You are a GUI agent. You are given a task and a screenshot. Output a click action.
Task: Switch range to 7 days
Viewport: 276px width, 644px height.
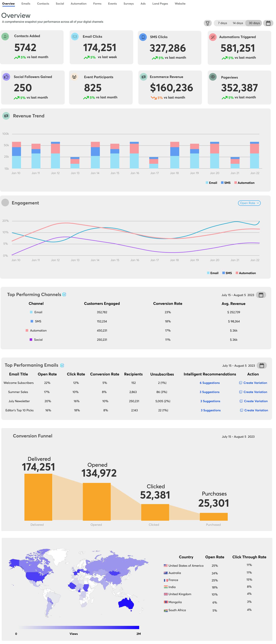coord(222,23)
